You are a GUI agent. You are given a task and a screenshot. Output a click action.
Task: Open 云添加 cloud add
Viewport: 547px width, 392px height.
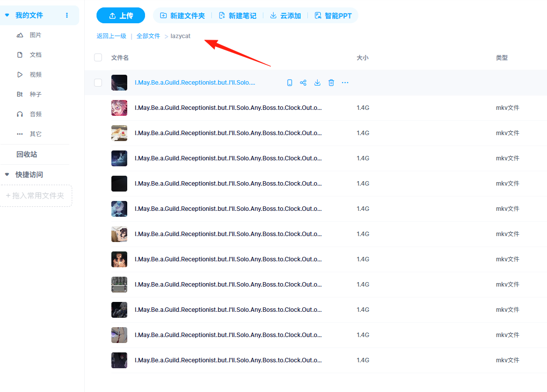pos(285,16)
